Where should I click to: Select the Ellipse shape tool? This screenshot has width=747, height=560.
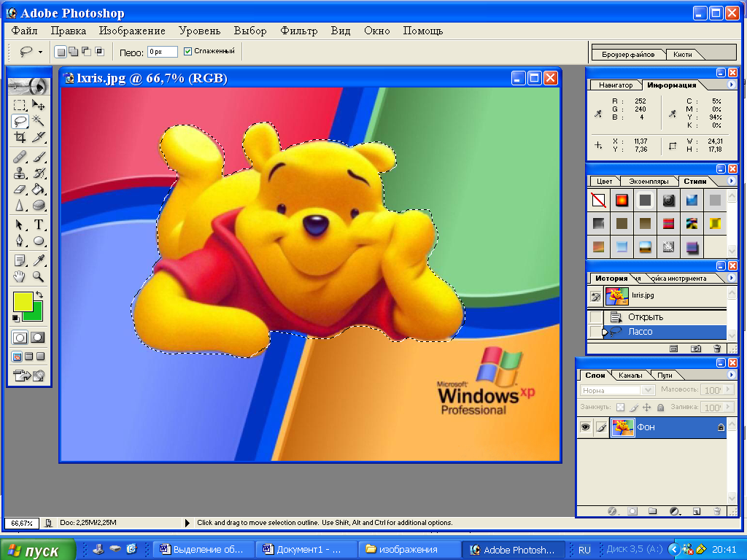coord(38,241)
